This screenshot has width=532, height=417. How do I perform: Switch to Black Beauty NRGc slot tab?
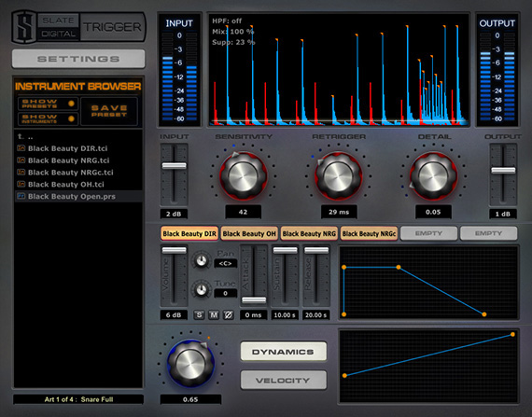(369, 233)
